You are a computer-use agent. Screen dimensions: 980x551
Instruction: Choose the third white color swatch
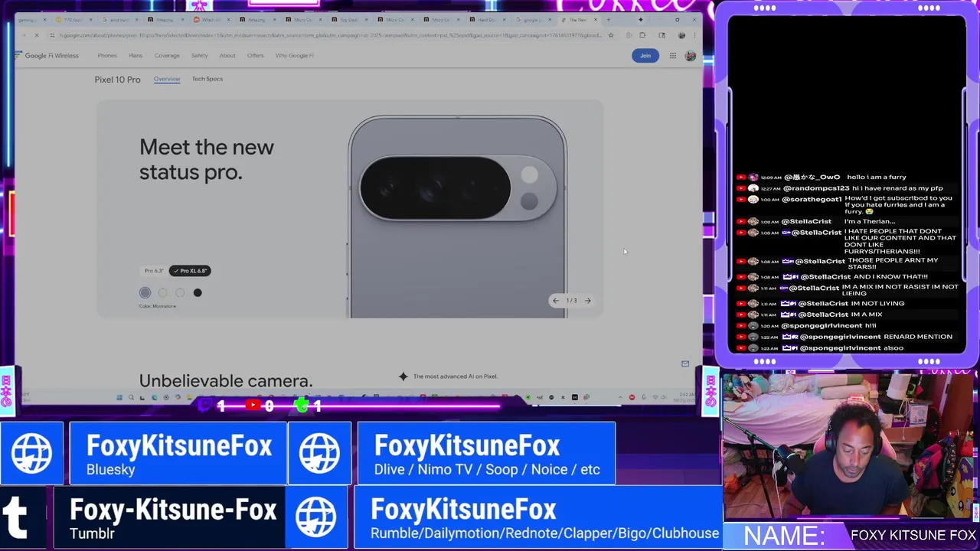(x=180, y=292)
